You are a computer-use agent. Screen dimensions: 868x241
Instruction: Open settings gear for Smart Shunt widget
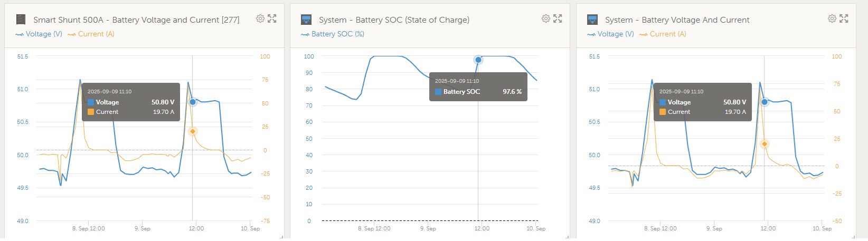tap(260, 18)
